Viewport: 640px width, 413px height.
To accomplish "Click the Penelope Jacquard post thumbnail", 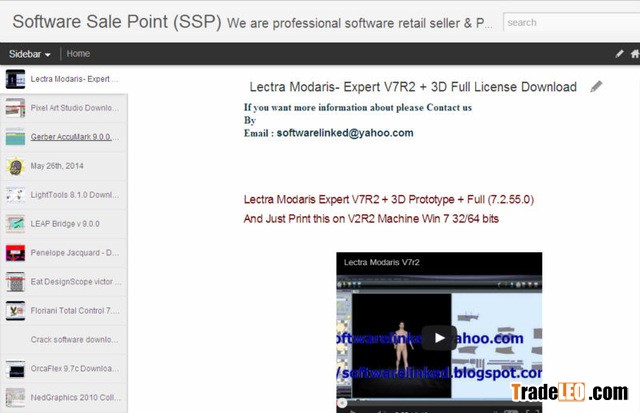I will coord(16,253).
